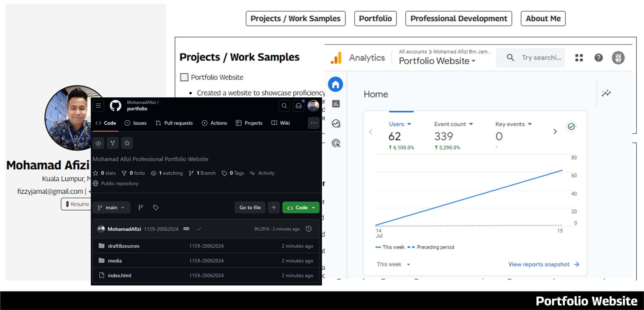Screen dimensions: 644x310
Task: Star the portfolio repository
Action: 127,143
